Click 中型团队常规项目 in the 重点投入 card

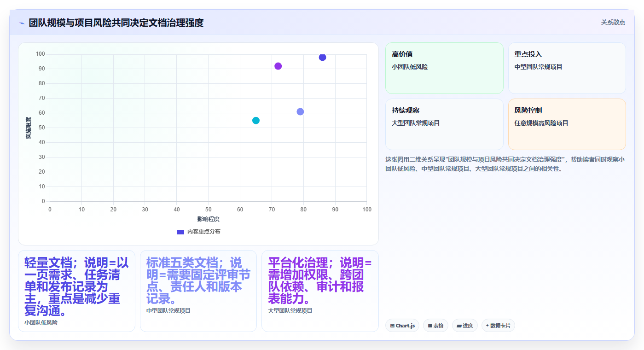coord(538,67)
